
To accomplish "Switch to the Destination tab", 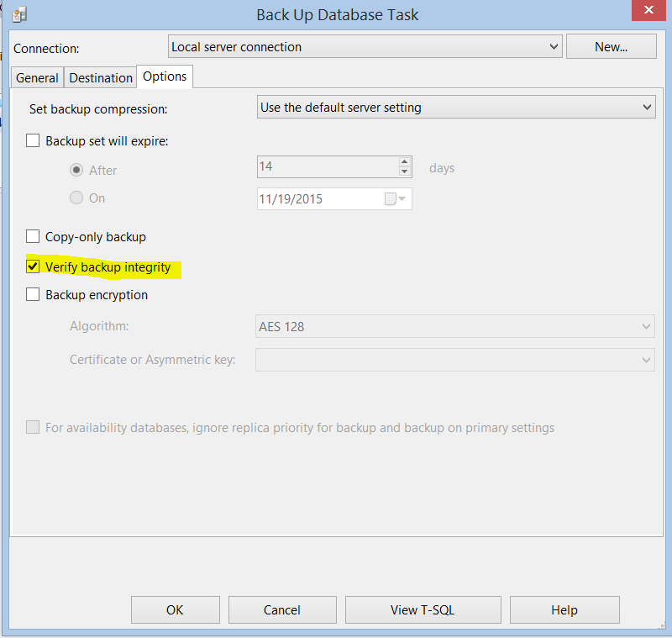I will coord(101,78).
